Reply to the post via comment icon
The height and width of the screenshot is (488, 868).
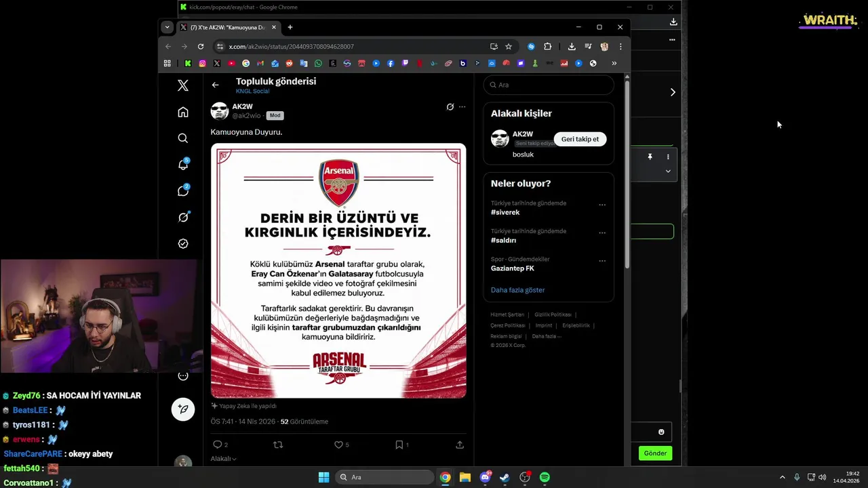click(218, 445)
